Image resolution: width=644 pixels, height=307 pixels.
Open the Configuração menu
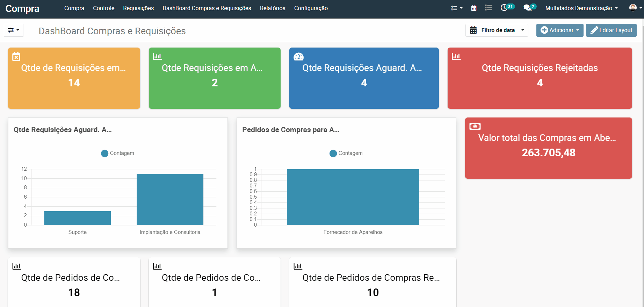pos(311,8)
